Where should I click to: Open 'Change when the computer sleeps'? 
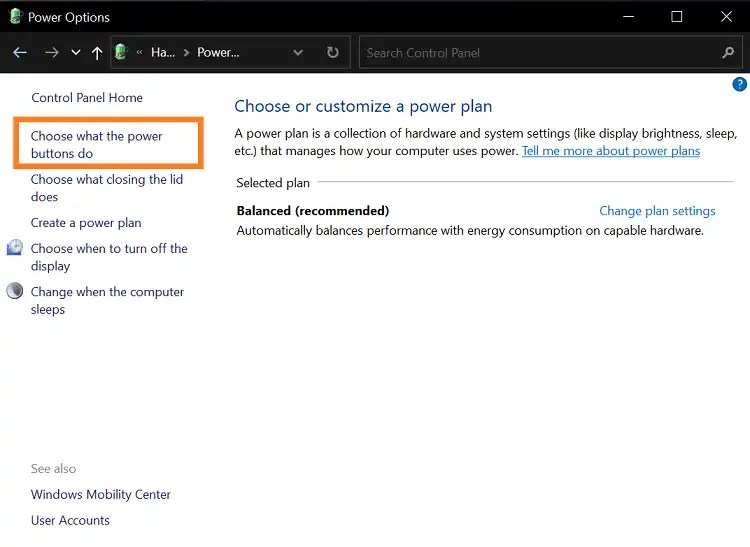(107, 300)
